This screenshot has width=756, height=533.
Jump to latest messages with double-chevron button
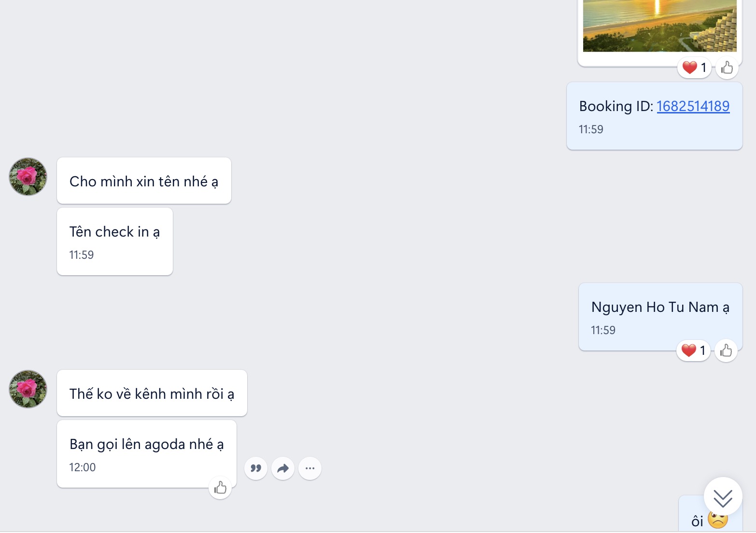point(723,497)
